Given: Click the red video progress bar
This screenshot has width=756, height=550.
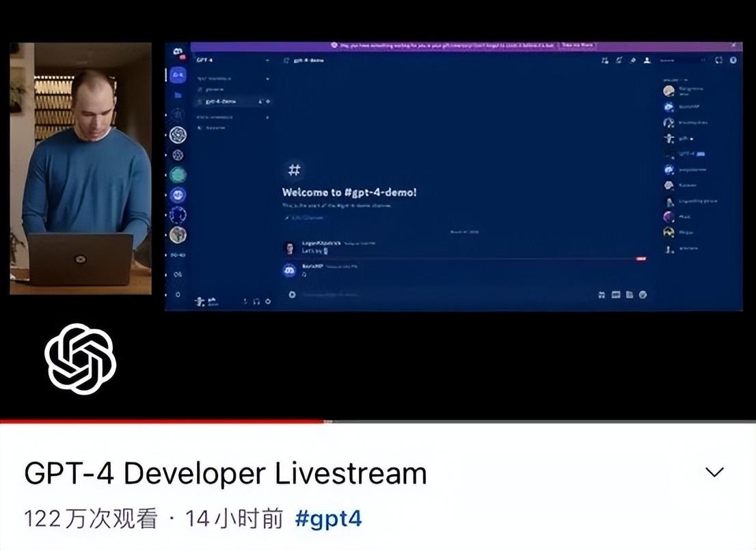Looking at the screenshot, I should pyautogui.click(x=162, y=421).
